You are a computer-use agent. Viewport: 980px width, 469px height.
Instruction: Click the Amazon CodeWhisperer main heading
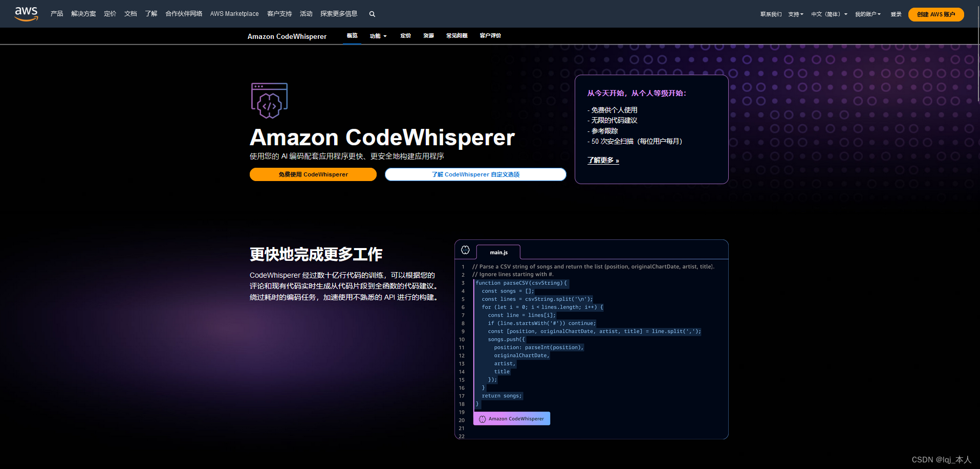382,137
